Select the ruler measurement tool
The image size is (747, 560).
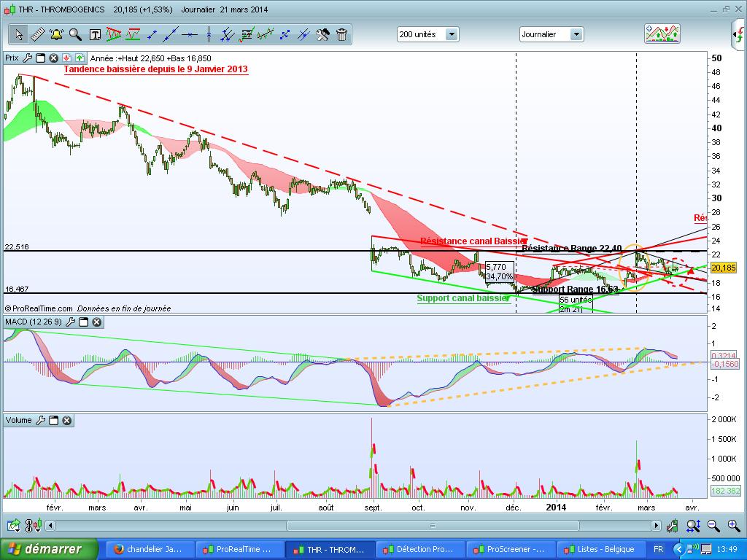coord(38,34)
